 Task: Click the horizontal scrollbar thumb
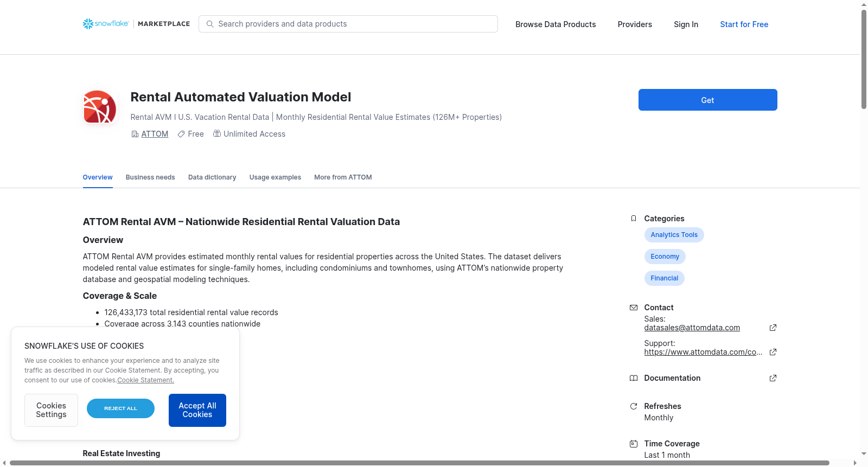419,463
